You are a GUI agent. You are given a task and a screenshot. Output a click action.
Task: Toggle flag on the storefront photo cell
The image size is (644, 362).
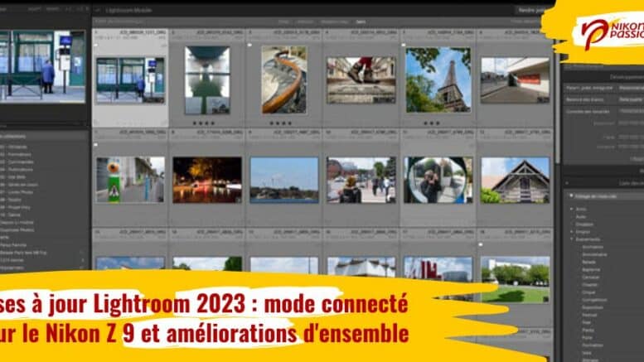95,46
